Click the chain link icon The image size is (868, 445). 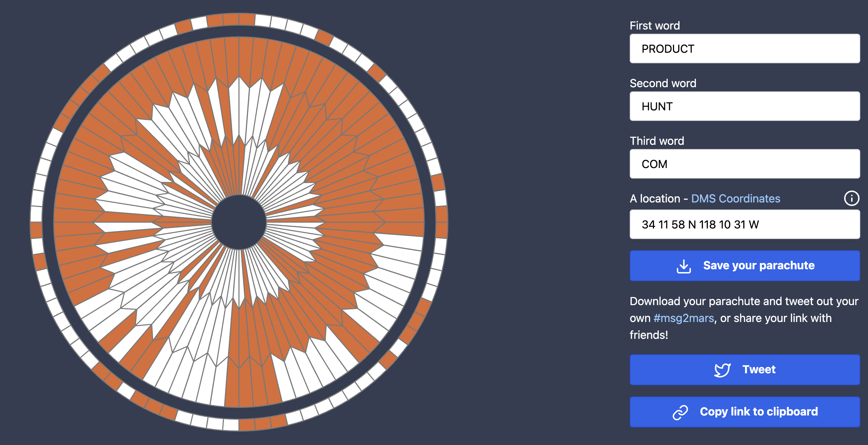pos(680,412)
